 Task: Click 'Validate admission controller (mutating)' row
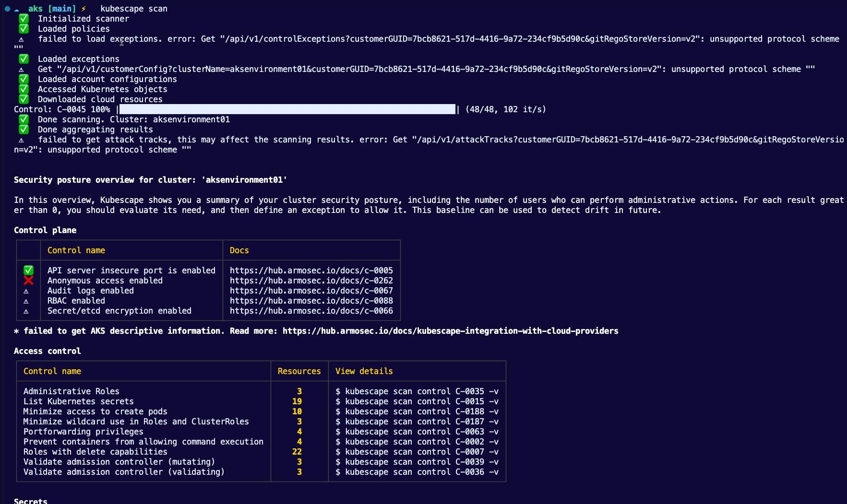click(x=119, y=462)
